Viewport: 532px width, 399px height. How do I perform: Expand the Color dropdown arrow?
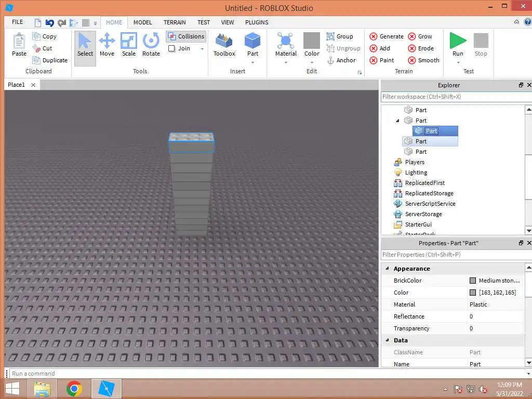pos(312,62)
